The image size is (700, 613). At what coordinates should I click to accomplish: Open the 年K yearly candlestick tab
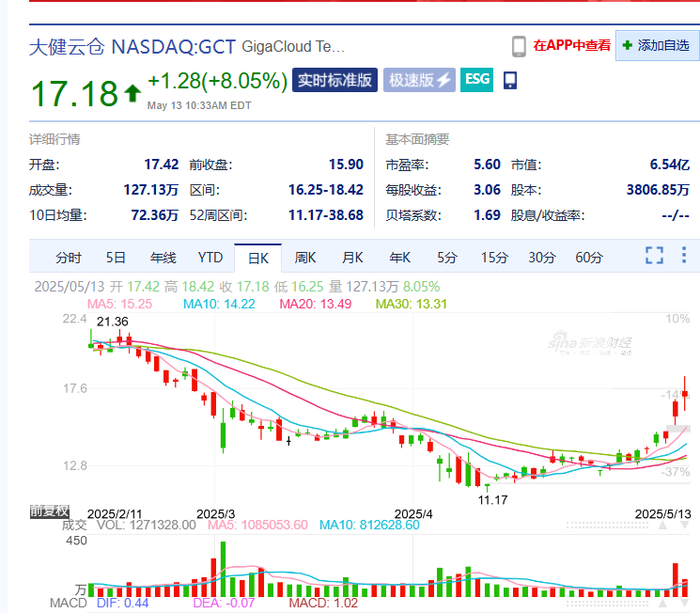pyautogui.click(x=400, y=258)
